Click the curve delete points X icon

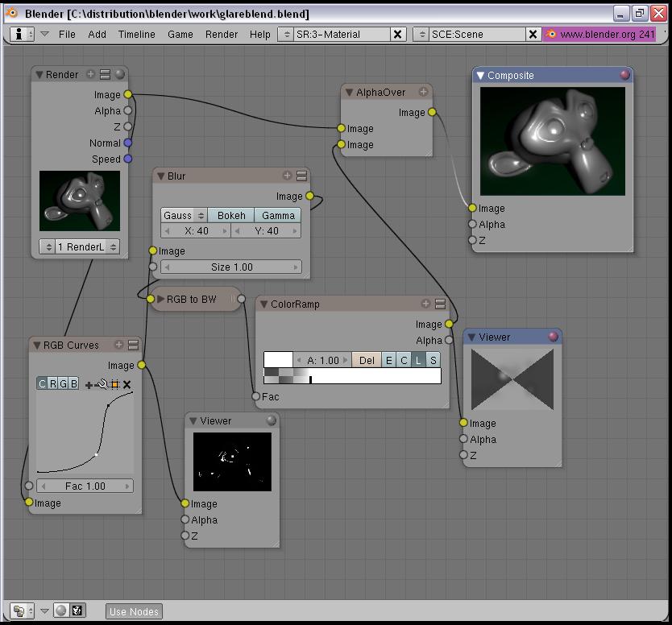click(127, 385)
